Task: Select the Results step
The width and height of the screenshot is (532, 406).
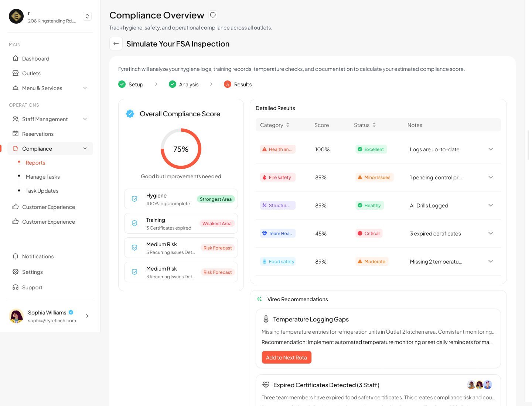Action: point(238,84)
